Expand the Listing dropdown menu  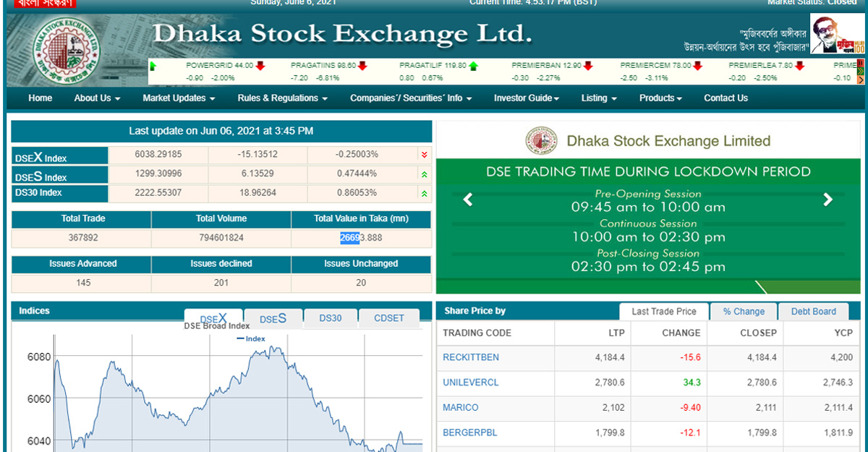coord(599,98)
